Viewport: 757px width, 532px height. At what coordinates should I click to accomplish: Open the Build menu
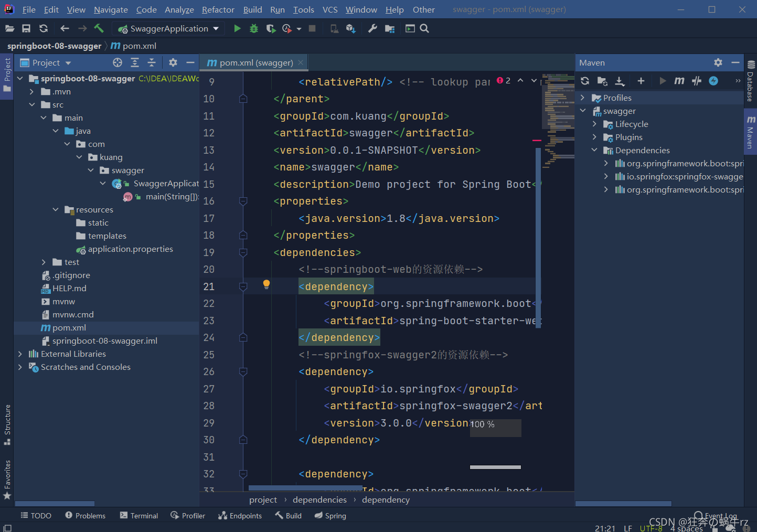coord(252,9)
